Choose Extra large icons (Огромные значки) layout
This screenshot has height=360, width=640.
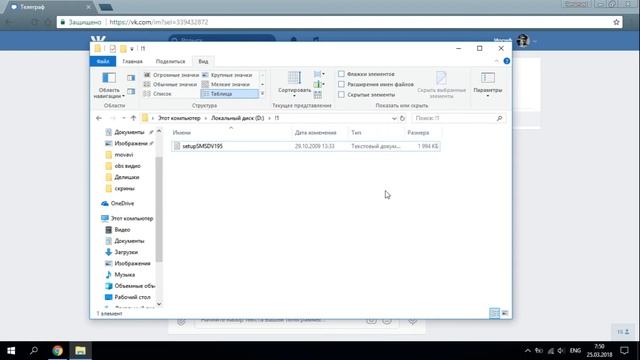click(171, 75)
